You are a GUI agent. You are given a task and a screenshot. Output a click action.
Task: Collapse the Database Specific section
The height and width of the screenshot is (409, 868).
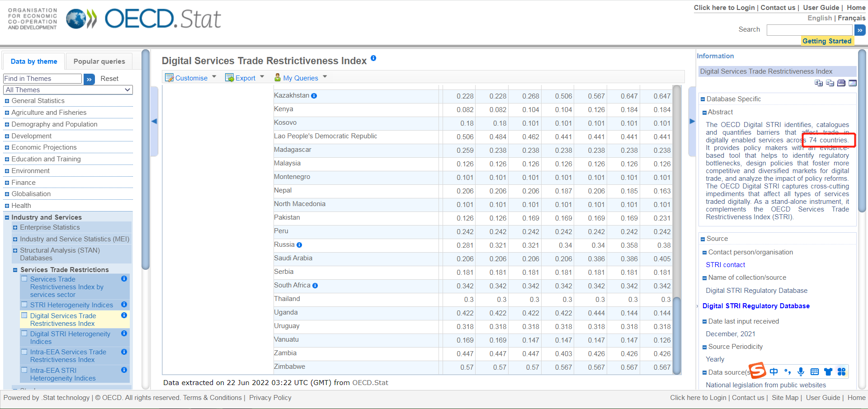703,99
